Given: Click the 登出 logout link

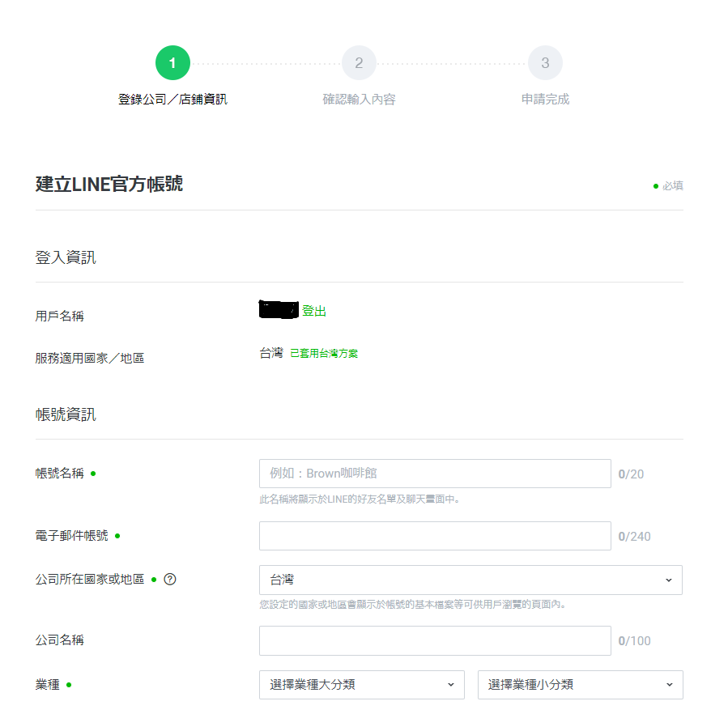Looking at the screenshot, I should point(314,311).
